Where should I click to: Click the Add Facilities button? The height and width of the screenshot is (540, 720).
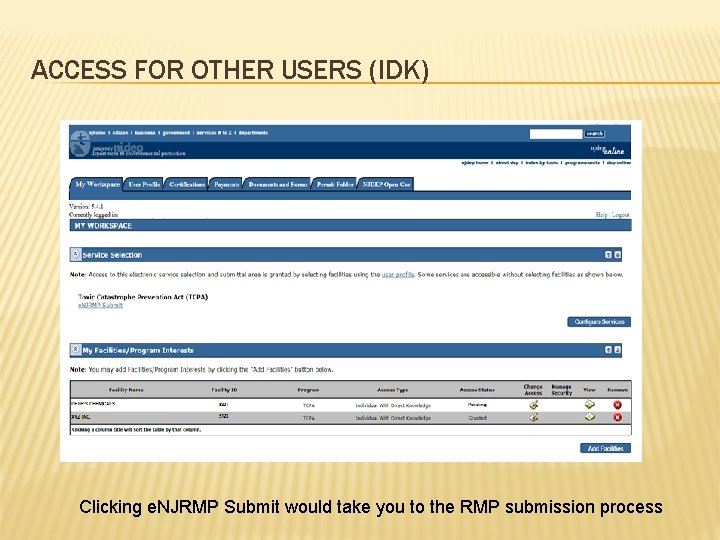tap(605, 448)
